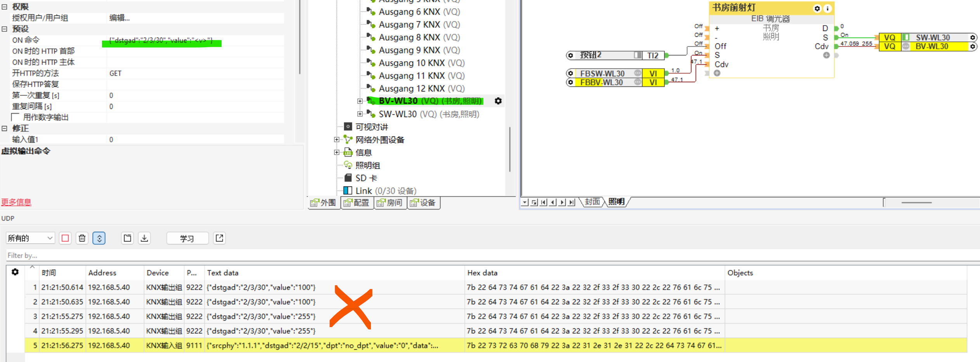Click the page overview icon in page navigation
The width and height of the screenshot is (980, 362).
(534, 202)
